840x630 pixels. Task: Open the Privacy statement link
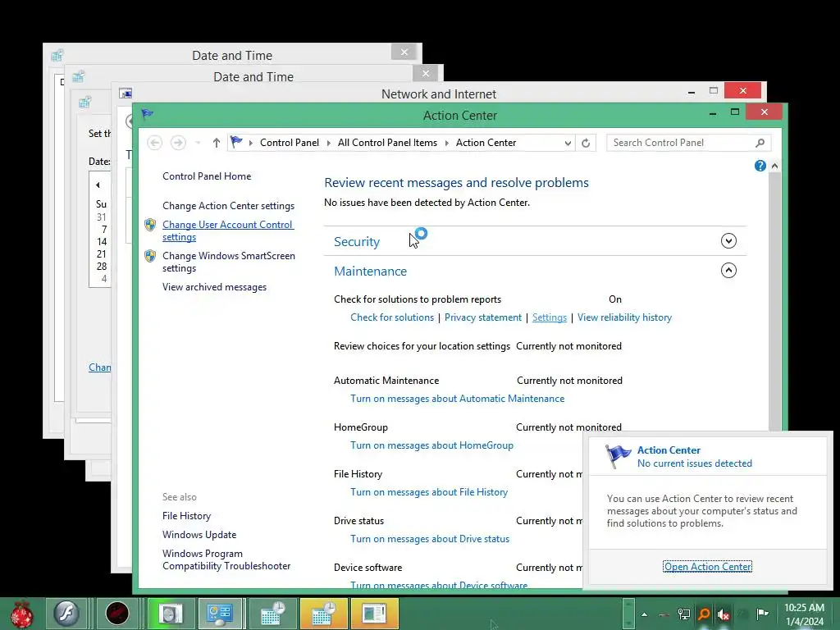[482, 317]
